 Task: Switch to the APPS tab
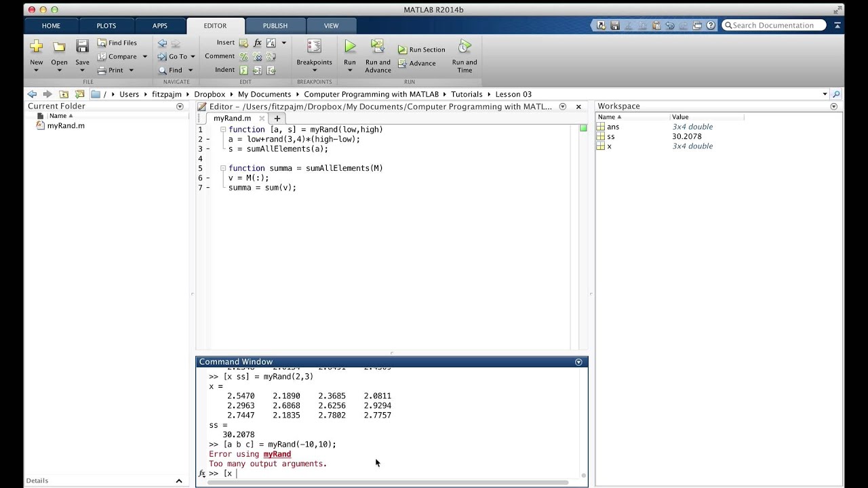[x=160, y=26]
